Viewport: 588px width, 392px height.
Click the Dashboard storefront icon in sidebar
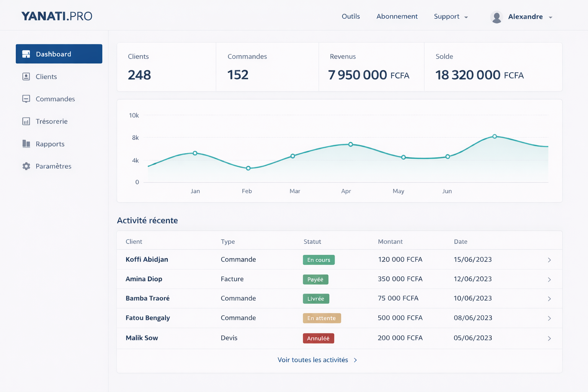coord(26,54)
